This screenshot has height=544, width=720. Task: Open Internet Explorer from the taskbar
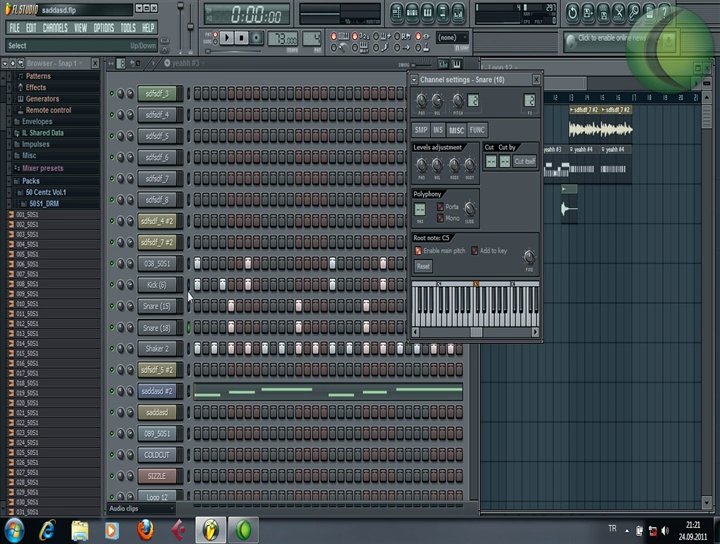coord(47,531)
